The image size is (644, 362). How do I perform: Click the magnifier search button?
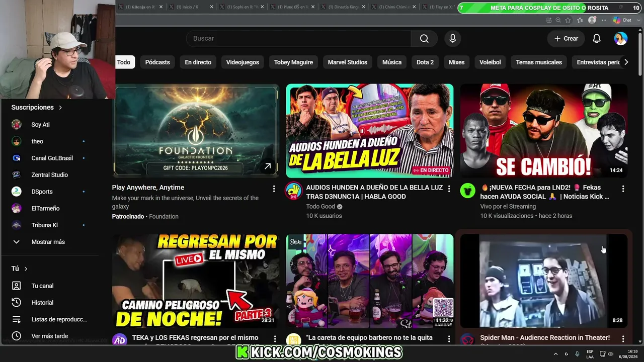click(x=424, y=39)
